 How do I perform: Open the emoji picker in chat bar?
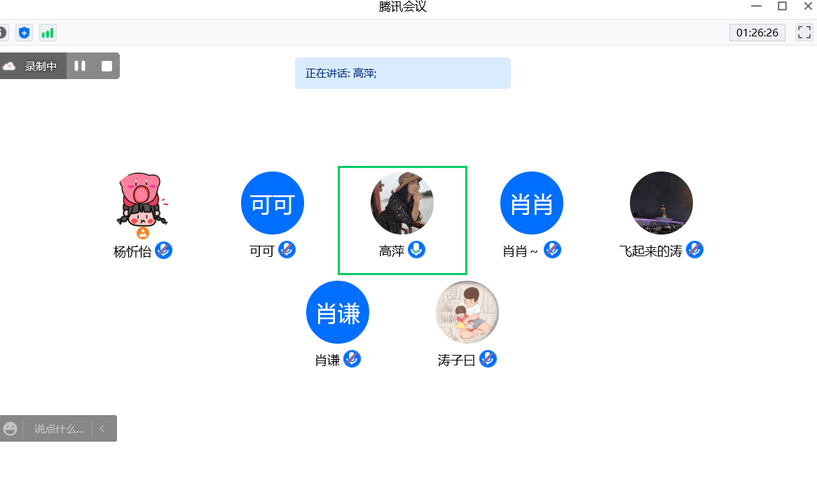click(10, 428)
